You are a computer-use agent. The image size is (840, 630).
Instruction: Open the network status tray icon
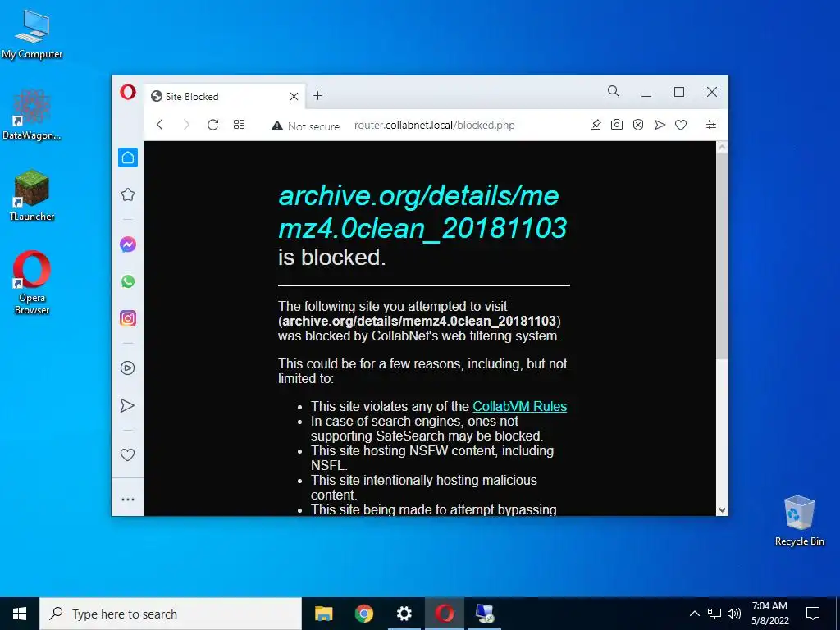click(x=714, y=614)
